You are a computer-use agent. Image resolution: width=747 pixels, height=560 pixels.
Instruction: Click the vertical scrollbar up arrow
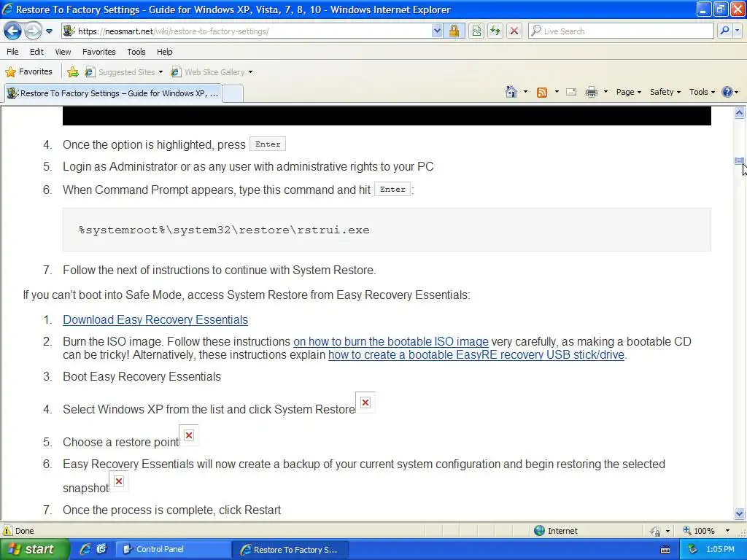click(x=740, y=113)
